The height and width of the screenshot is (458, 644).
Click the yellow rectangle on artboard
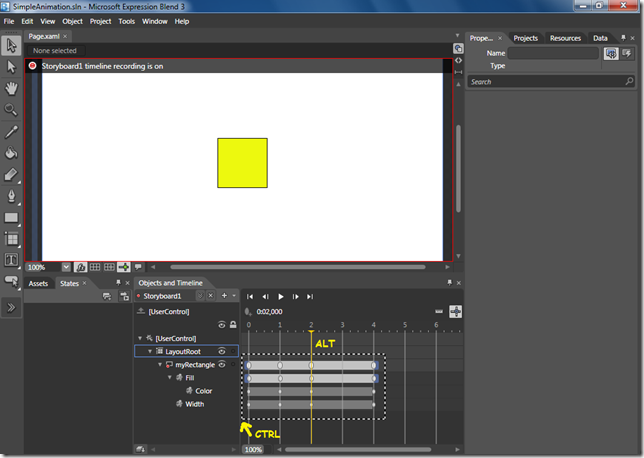(242, 163)
